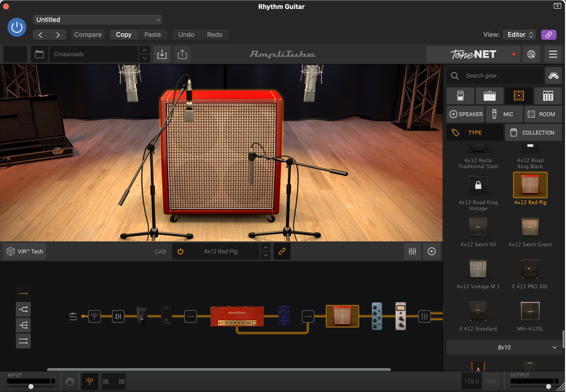Choose the 4x12 Satch Green cabinet
566x392 pixels.
coord(530,227)
